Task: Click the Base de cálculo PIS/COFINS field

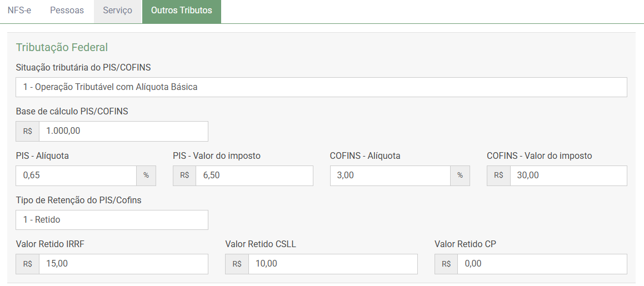Action: click(123, 132)
